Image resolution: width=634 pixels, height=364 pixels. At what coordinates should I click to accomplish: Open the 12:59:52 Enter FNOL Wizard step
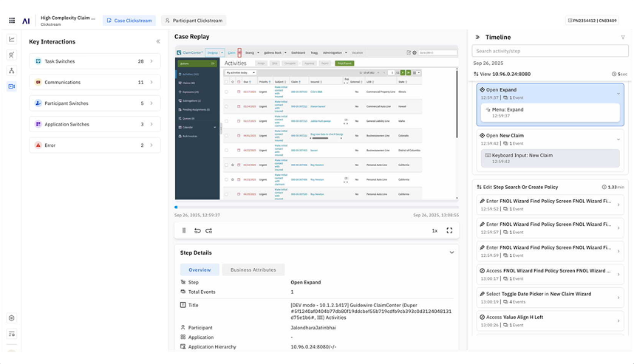click(550, 205)
